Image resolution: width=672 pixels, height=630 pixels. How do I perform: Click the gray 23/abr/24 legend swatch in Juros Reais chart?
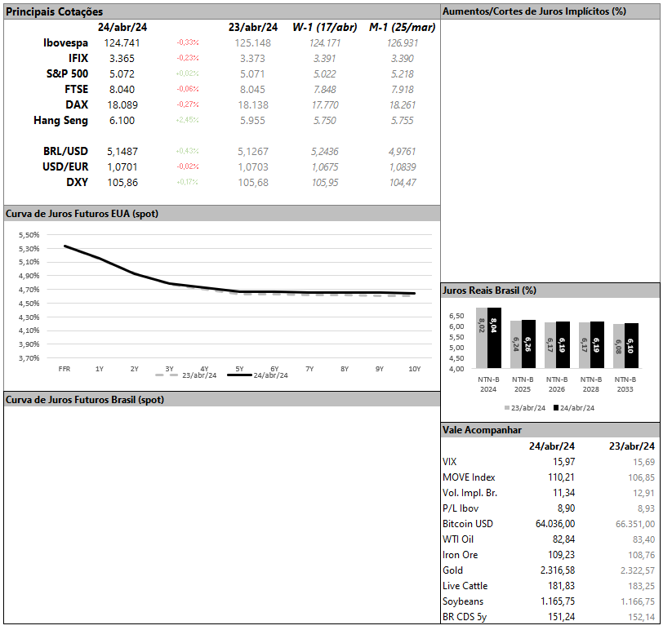[x=507, y=407]
